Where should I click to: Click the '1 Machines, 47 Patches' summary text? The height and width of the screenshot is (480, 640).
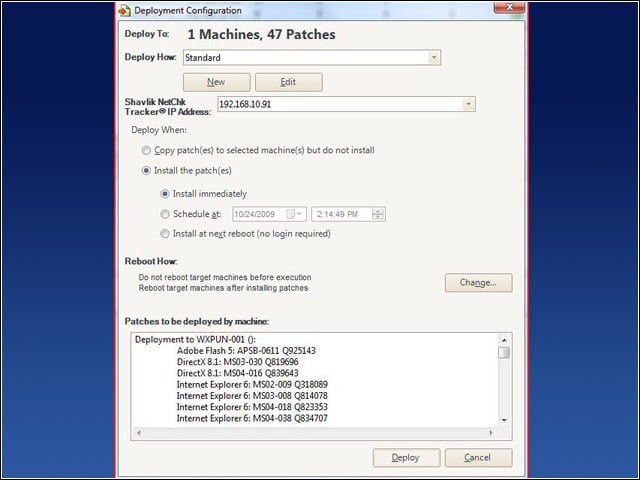[262, 34]
